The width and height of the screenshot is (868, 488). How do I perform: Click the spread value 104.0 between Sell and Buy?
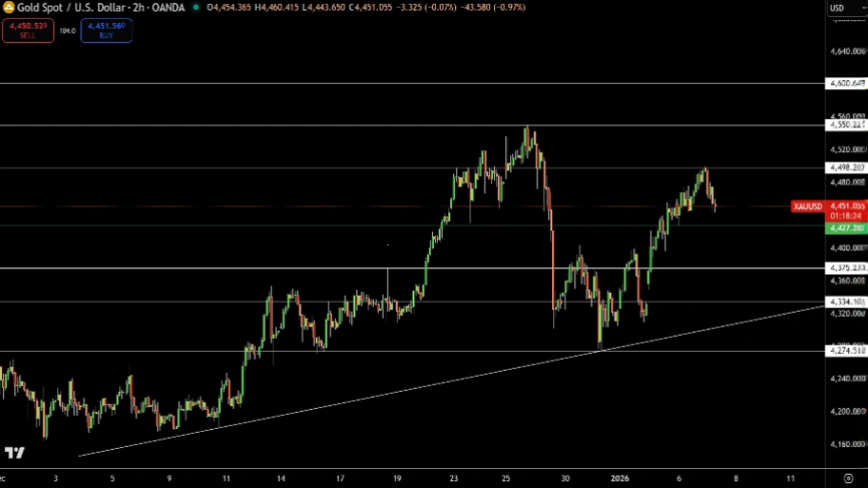(x=67, y=30)
